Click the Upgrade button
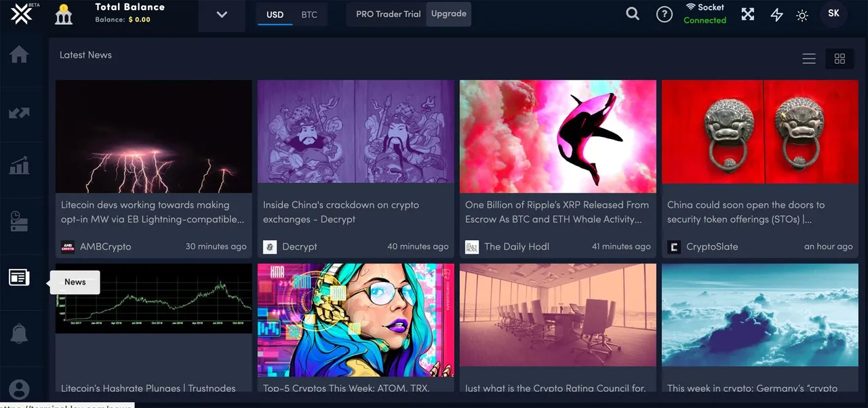868x408 pixels. [449, 14]
